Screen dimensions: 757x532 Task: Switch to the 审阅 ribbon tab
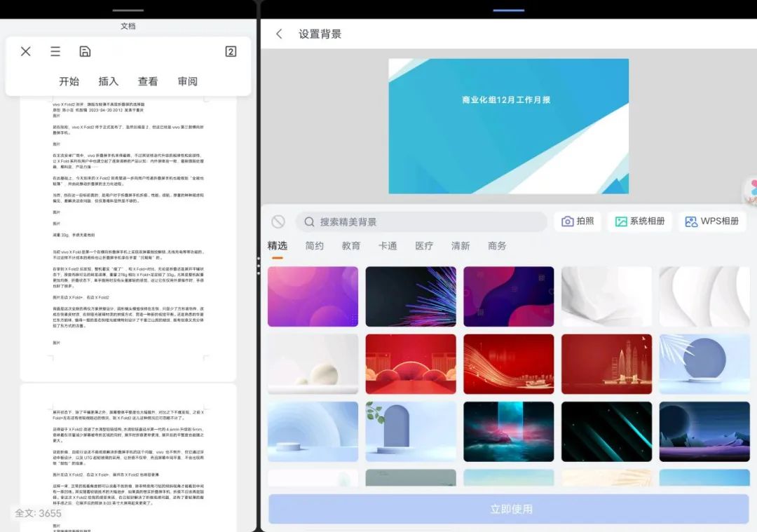click(187, 81)
